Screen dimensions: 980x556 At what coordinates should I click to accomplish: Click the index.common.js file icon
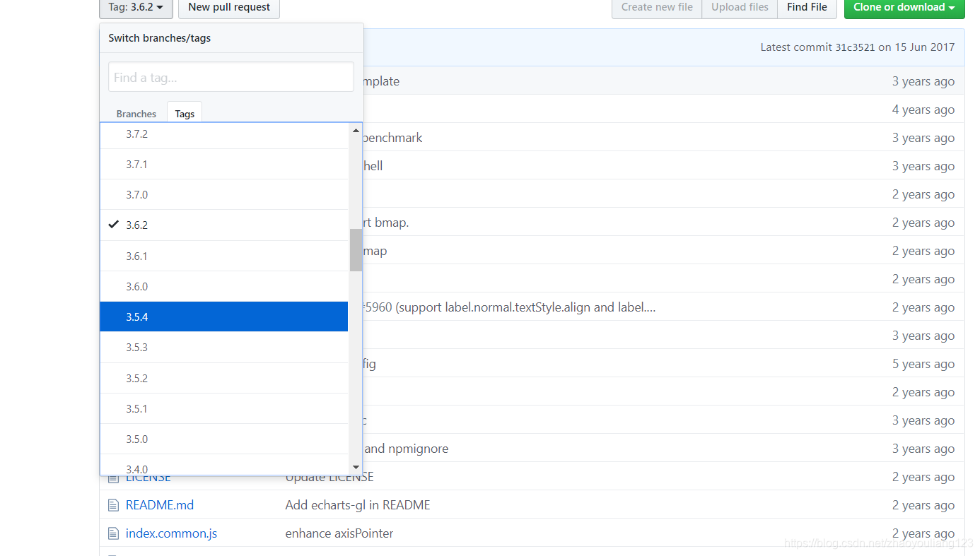click(x=113, y=533)
